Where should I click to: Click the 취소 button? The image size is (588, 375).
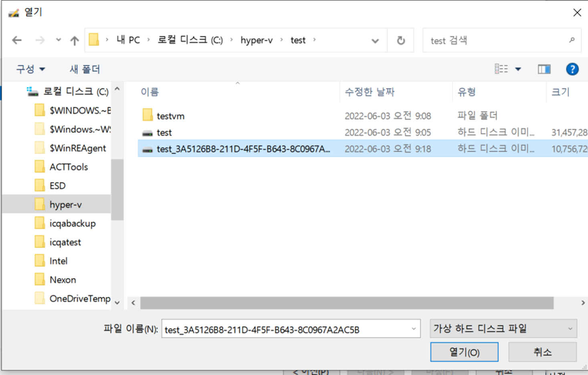[x=542, y=352]
